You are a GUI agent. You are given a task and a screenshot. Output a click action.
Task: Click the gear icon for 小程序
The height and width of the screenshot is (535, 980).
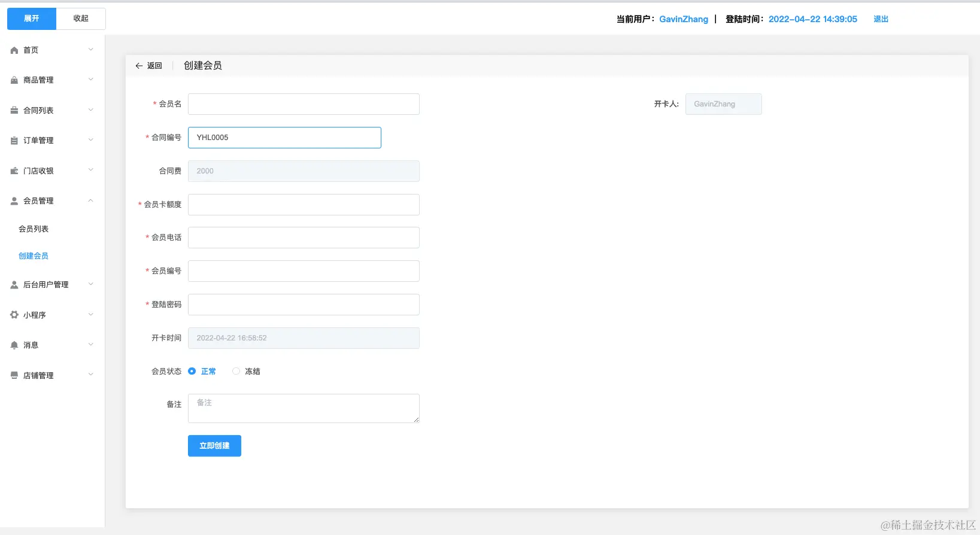coord(14,315)
